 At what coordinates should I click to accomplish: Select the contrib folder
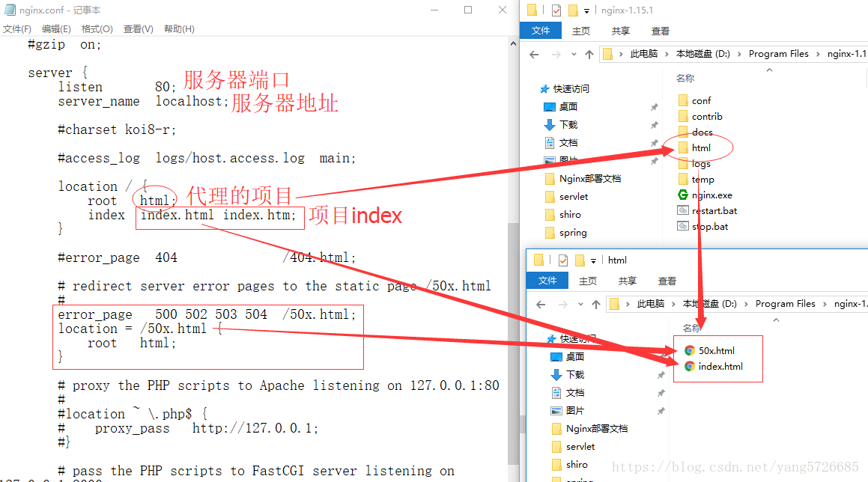(700, 116)
